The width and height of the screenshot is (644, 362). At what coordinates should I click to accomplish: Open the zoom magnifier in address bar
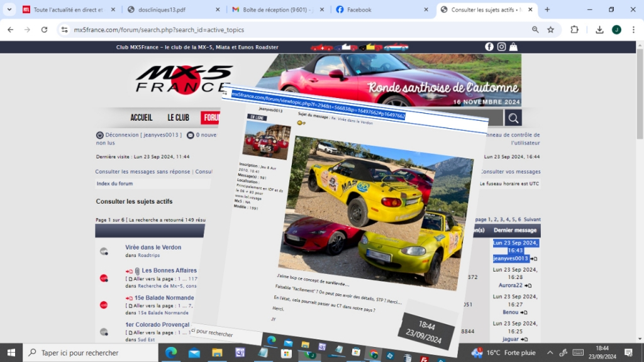tap(535, 30)
